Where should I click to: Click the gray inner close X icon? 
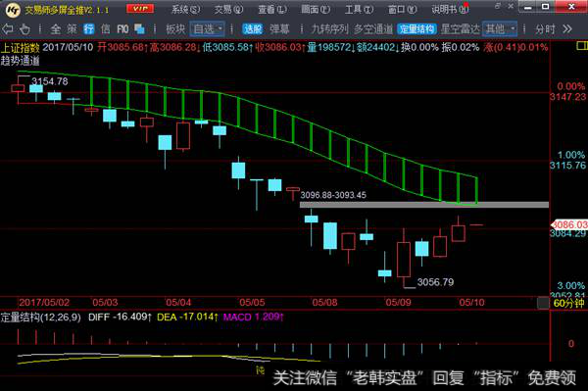pos(511,6)
